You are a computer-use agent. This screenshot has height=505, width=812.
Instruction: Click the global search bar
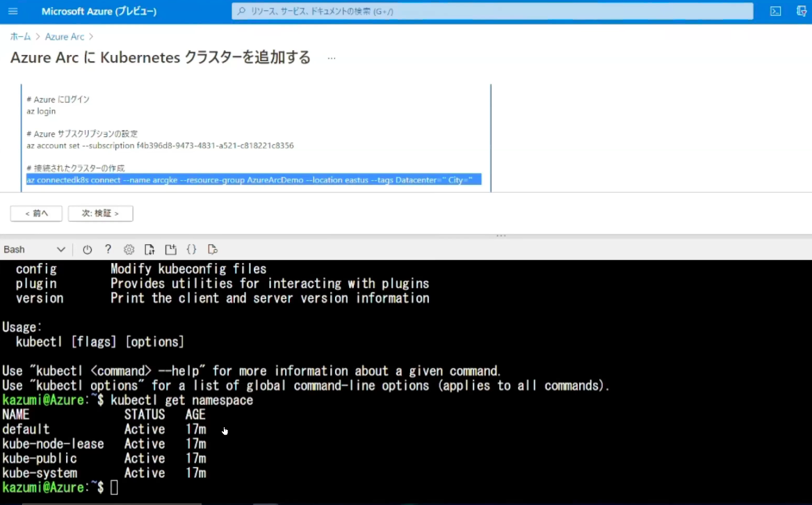pos(492,10)
